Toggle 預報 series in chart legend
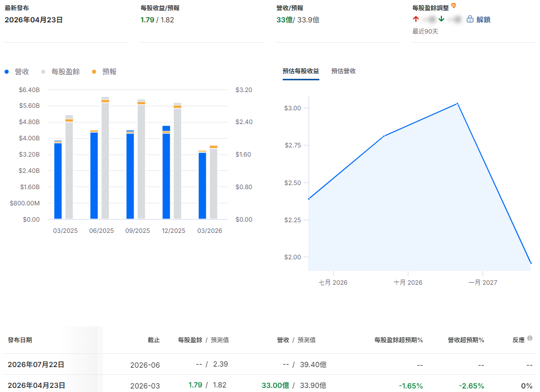The height and width of the screenshot is (392, 540). pos(109,72)
